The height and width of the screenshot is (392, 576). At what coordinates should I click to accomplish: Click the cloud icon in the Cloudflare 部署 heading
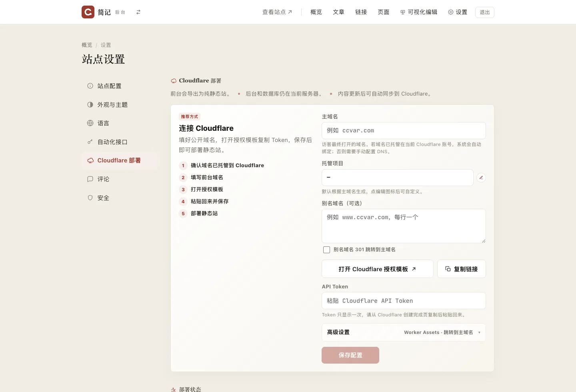174,81
